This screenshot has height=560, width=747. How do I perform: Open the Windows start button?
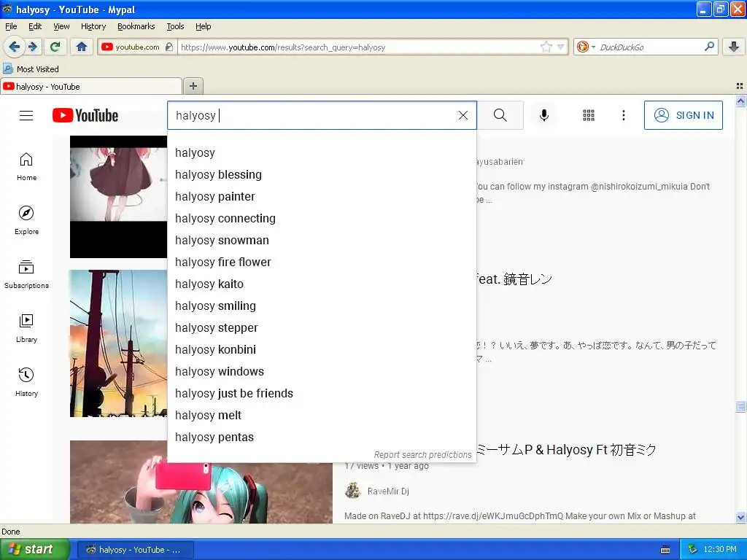tap(34, 549)
